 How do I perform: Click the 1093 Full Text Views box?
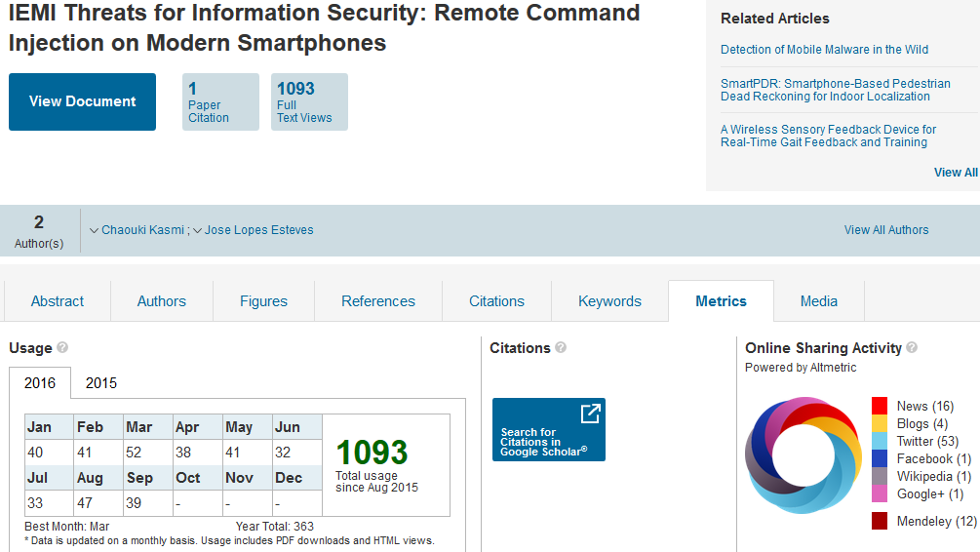(x=309, y=101)
